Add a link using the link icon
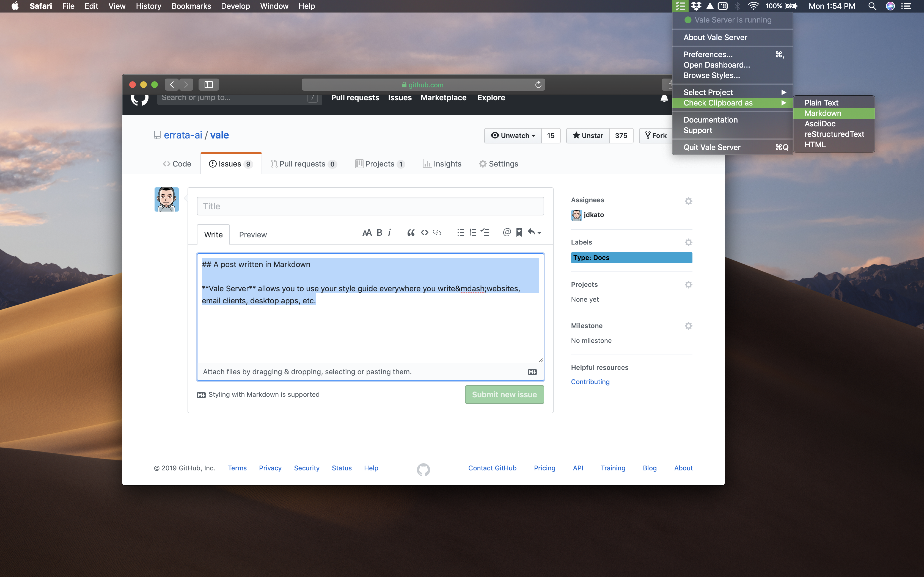The image size is (924, 577). (437, 232)
